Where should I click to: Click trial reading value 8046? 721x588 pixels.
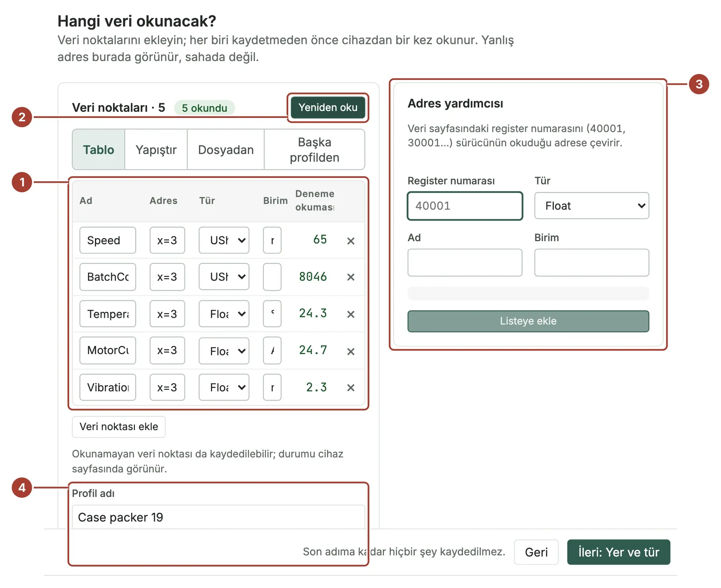point(313,277)
